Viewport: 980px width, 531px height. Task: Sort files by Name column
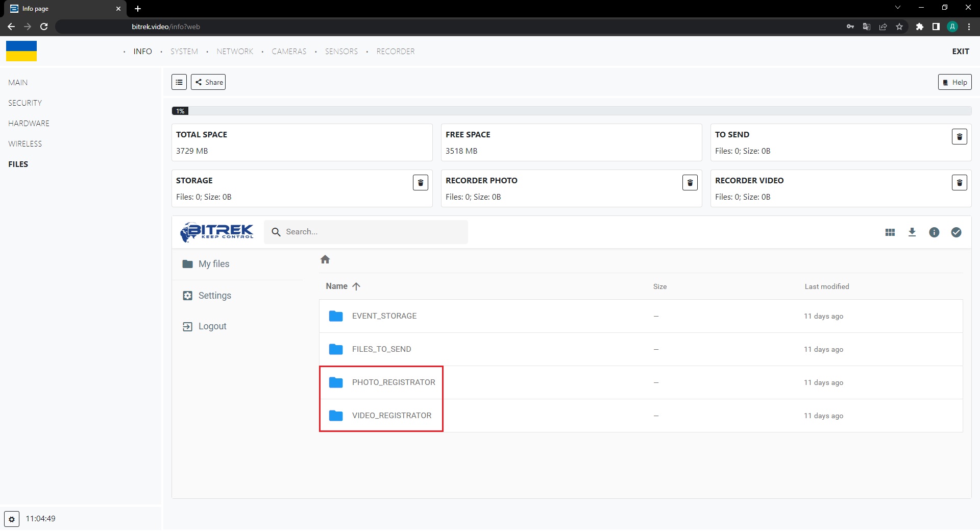point(337,286)
